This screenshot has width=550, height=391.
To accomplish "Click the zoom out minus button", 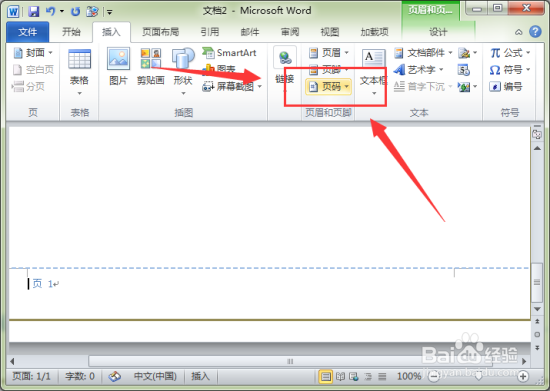I will tap(434, 377).
